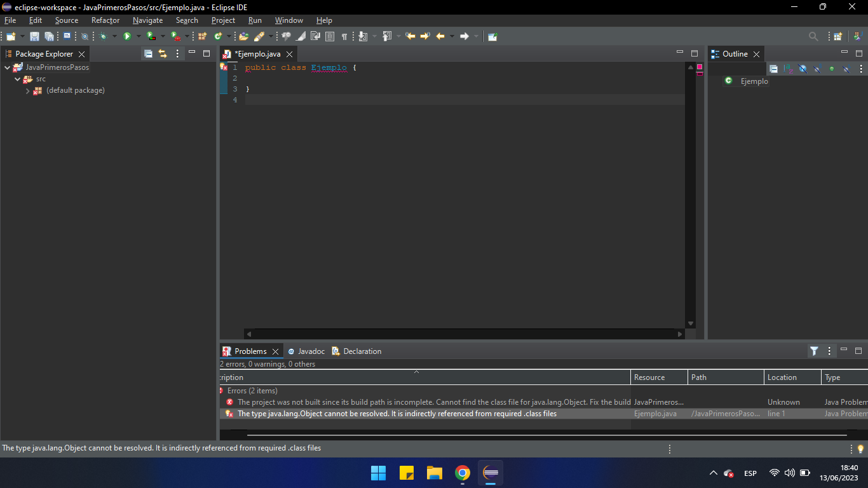
Task: Click the Save All toolbar icon
Action: click(x=49, y=36)
